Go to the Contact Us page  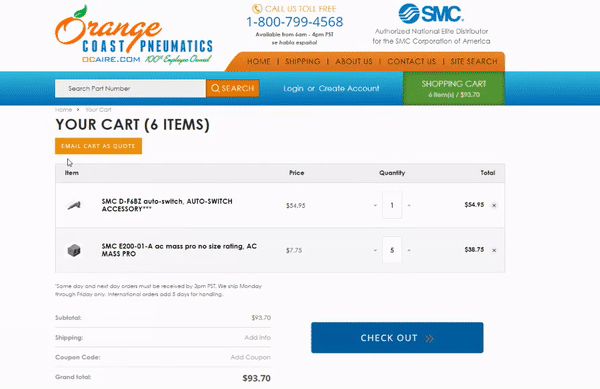tap(411, 62)
